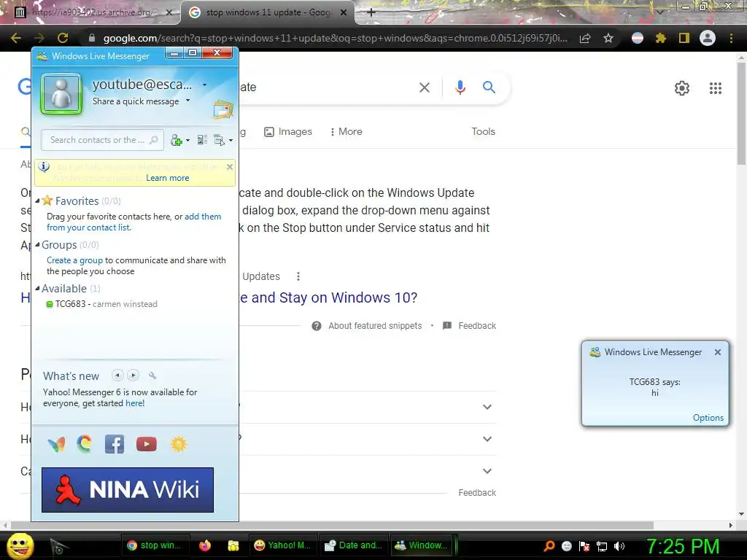747x560 pixels.
Task: Go back in the browser
Action: pyautogui.click(x=16, y=38)
